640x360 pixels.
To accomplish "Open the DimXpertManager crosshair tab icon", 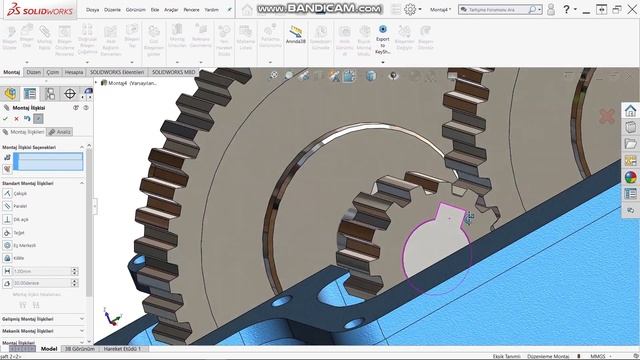I will 70,93.
